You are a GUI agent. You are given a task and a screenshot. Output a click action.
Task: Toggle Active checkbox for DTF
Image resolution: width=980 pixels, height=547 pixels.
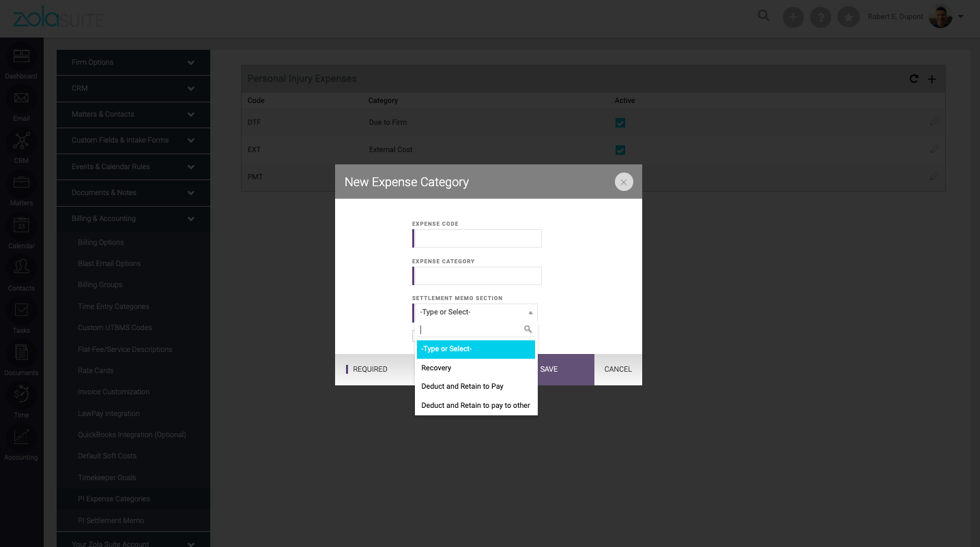(620, 123)
